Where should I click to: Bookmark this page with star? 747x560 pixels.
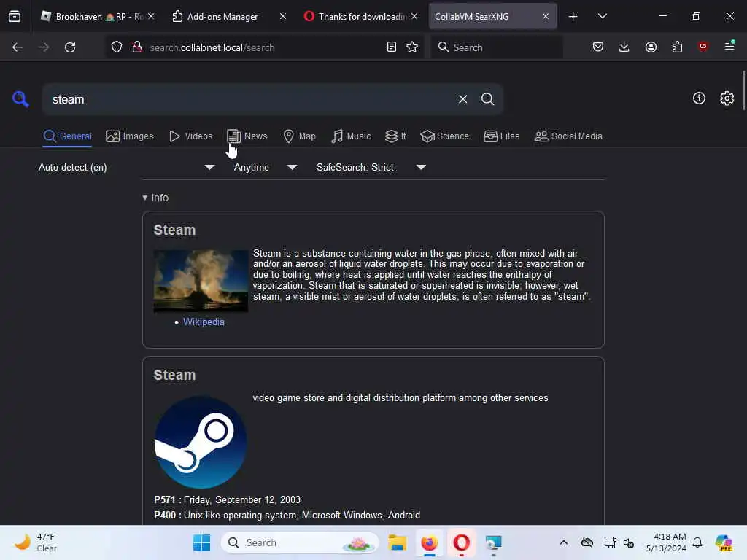point(412,47)
